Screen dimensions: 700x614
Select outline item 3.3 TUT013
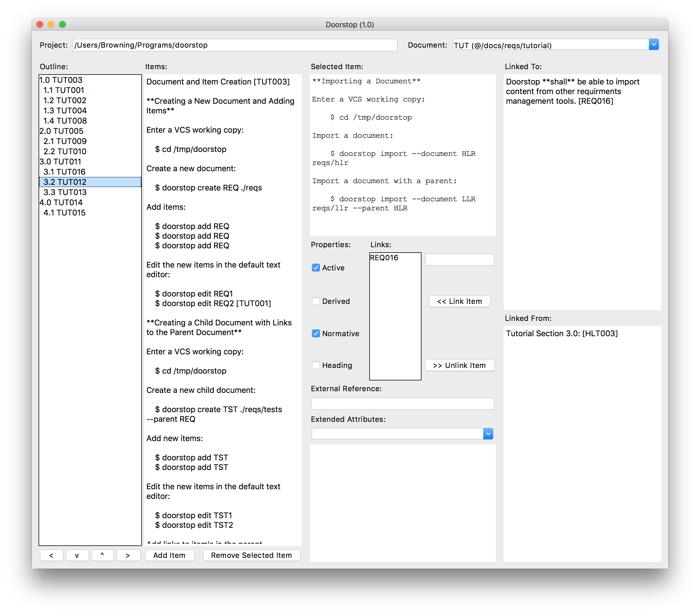point(90,192)
